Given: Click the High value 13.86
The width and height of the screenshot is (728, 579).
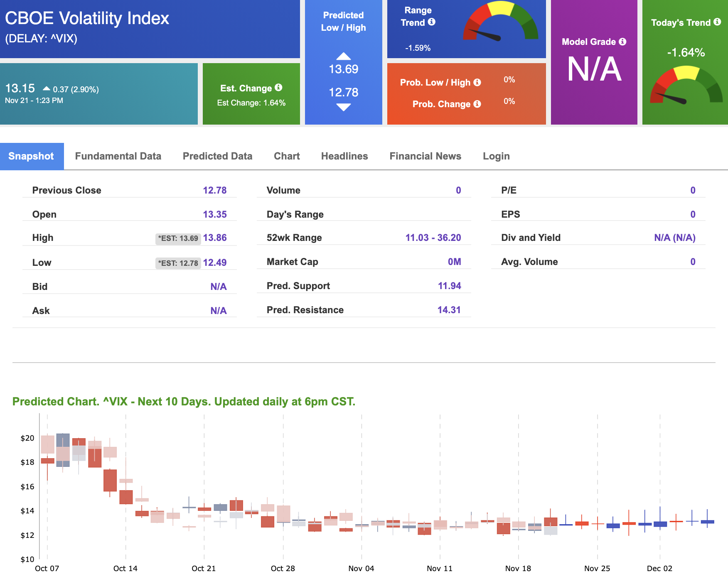Looking at the screenshot, I should [x=215, y=238].
